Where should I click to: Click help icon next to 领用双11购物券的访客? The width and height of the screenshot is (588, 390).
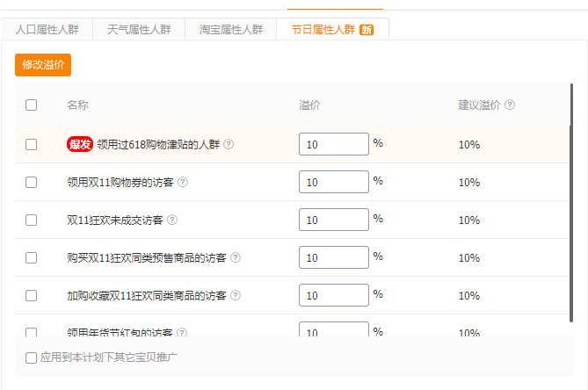tap(183, 183)
